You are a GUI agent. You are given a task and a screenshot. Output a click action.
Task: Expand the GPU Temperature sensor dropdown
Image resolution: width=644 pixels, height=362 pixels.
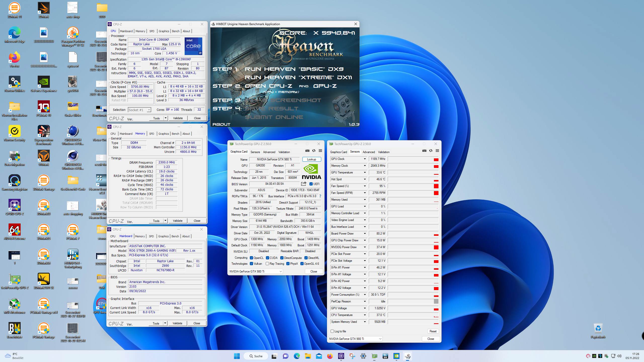365,172
